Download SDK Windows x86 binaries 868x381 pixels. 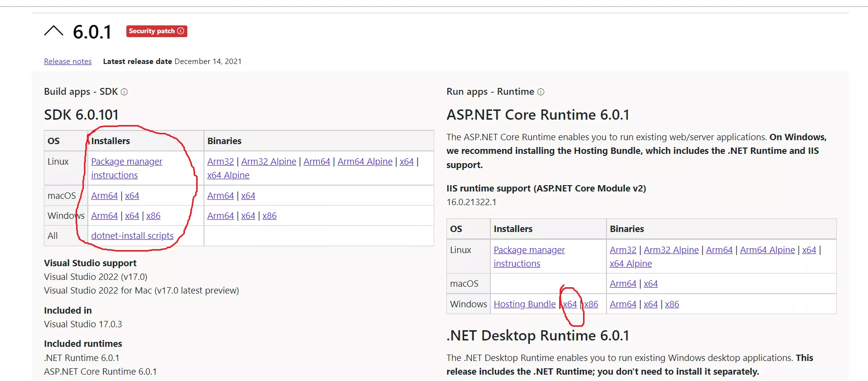coord(269,215)
